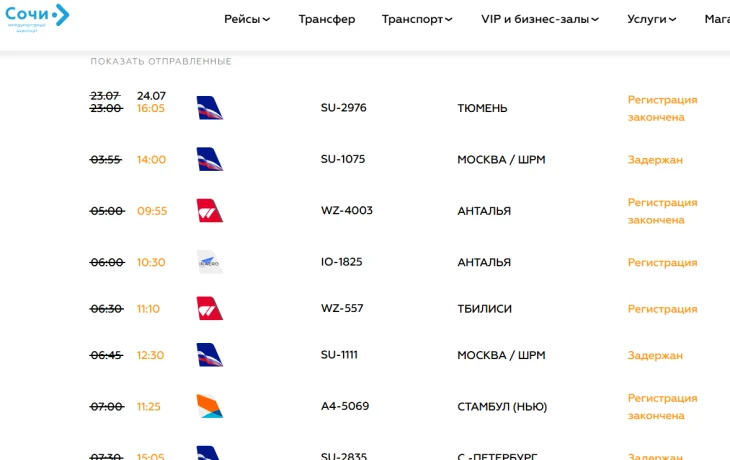Click Регистрация status for IO-1825

[x=662, y=263]
